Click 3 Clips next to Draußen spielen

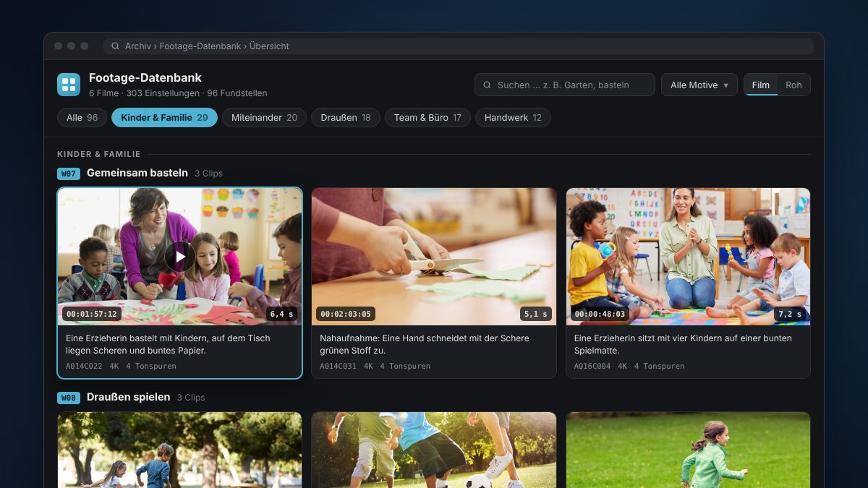pos(191,398)
